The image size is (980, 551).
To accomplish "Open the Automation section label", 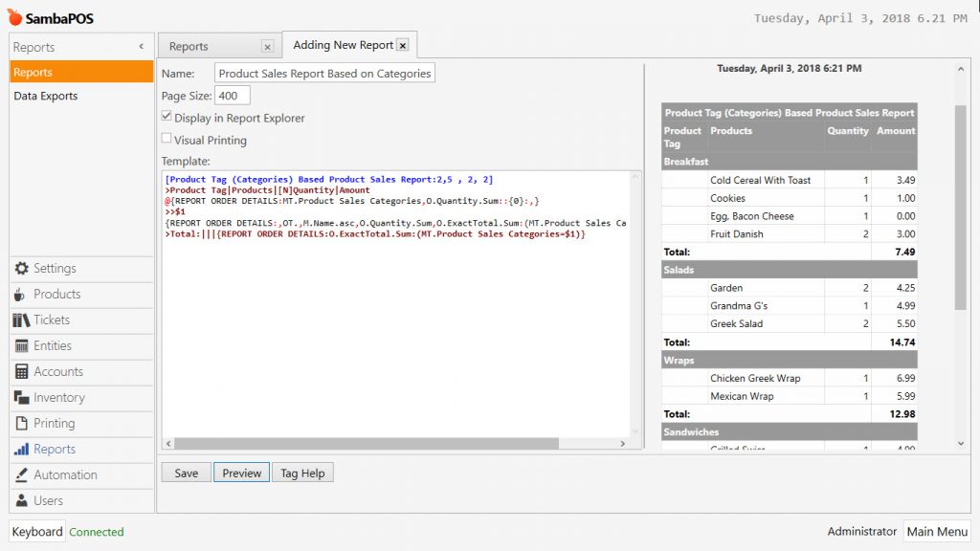I will (66, 474).
